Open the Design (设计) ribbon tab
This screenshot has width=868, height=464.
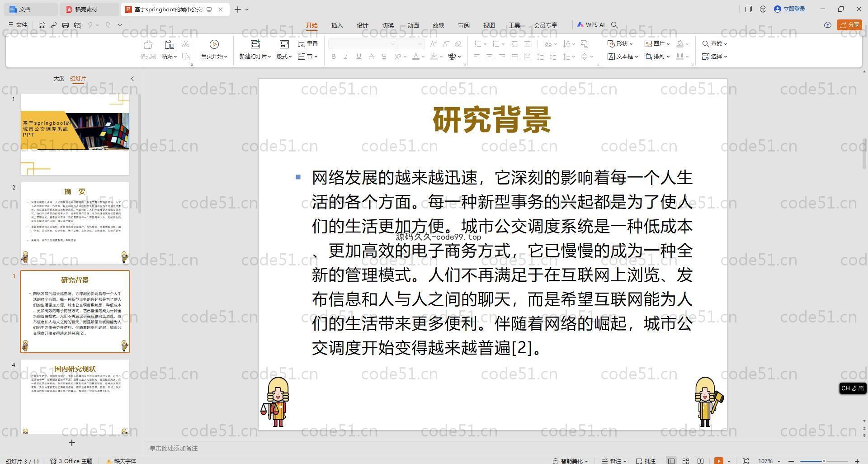(x=363, y=25)
